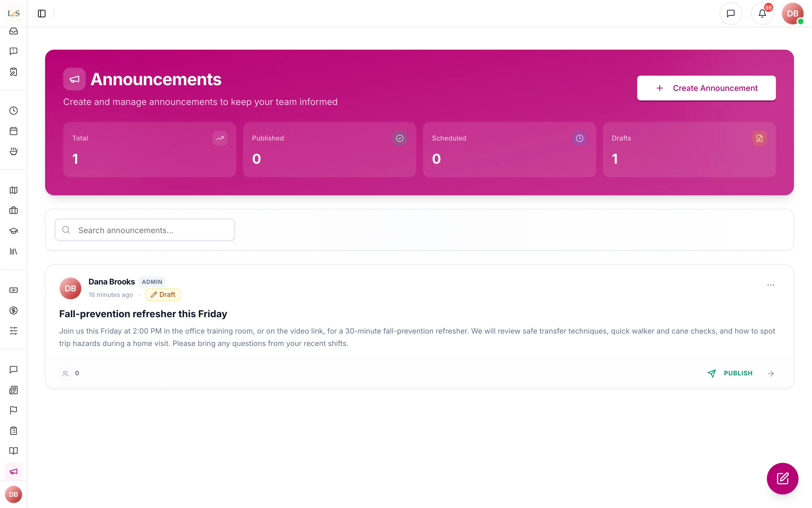
Task: Click the Dana Brooks author name
Action: click(112, 282)
